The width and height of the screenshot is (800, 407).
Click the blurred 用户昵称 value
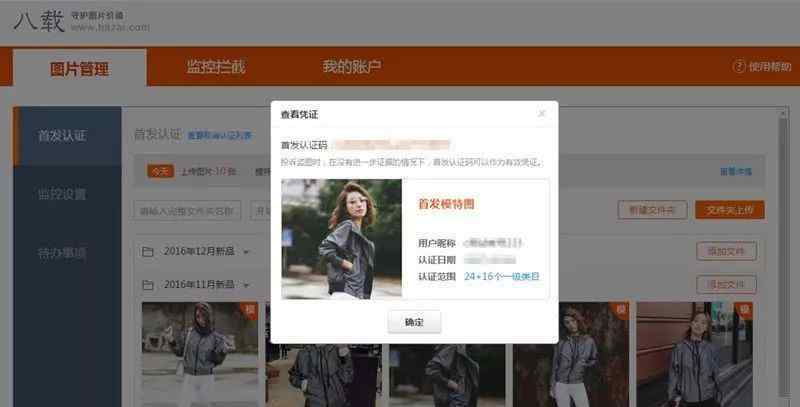coord(493,243)
